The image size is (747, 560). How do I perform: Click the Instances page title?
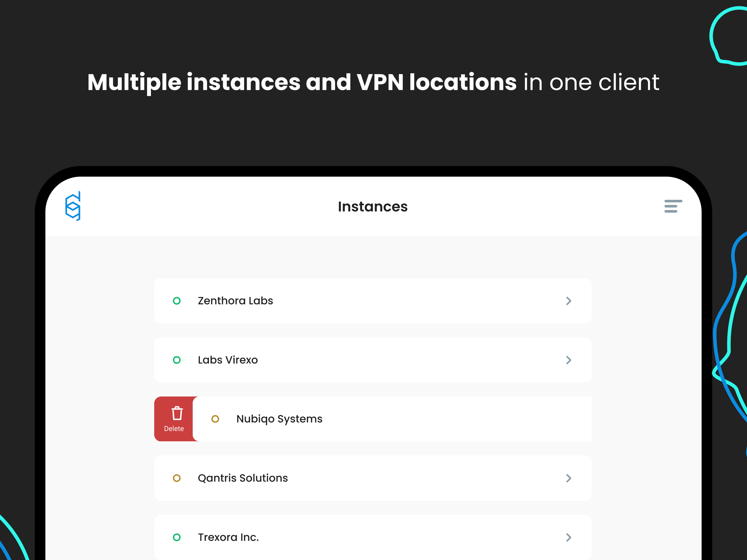pyautogui.click(x=373, y=206)
